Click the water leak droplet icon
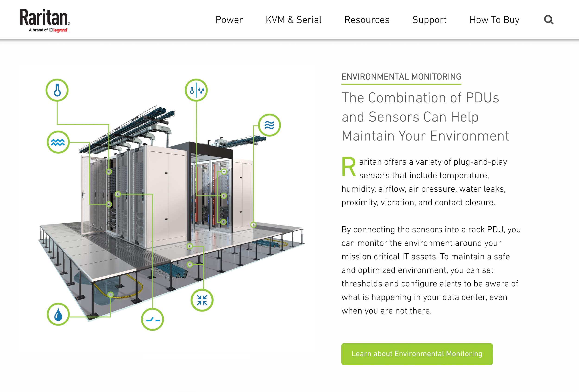Viewport: 579px width, 392px height. tap(58, 314)
